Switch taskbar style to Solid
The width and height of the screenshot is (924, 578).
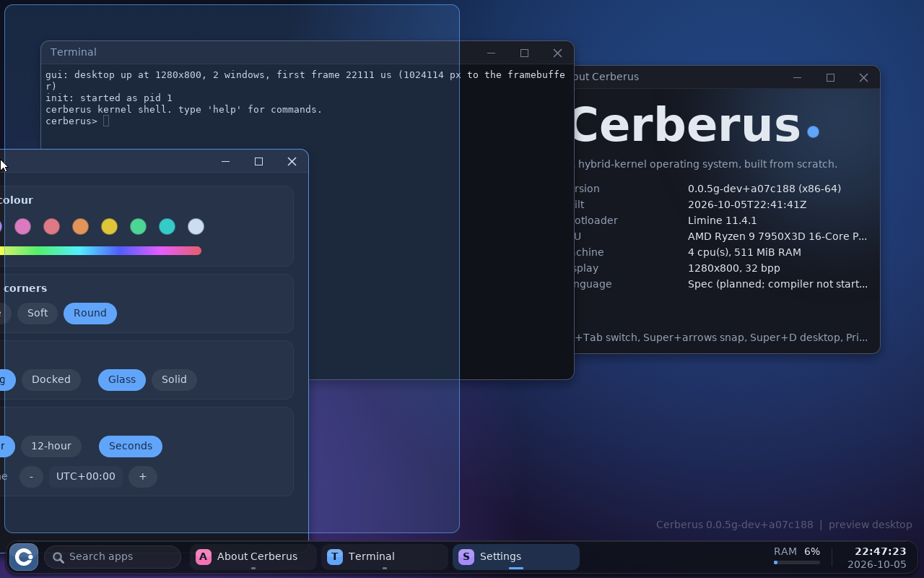pyautogui.click(x=174, y=379)
